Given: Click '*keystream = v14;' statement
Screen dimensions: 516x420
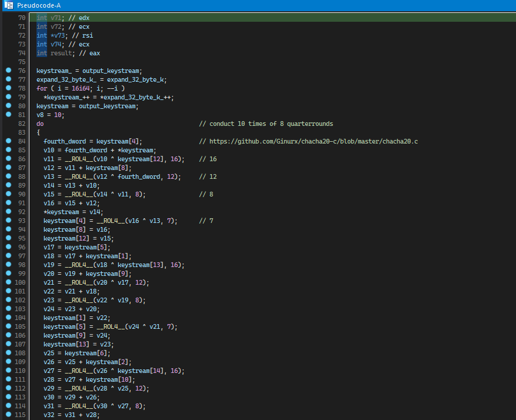Looking at the screenshot, I should pyautogui.click(x=74, y=212).
